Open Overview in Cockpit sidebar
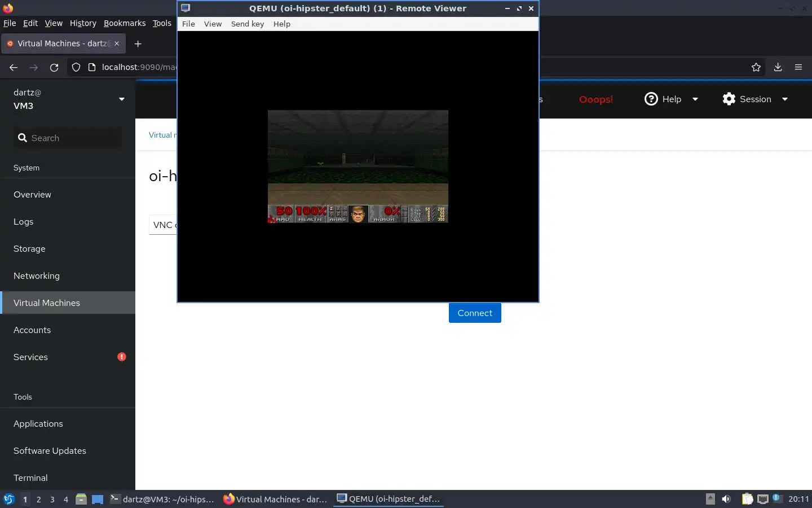 (x=68, y=194)
